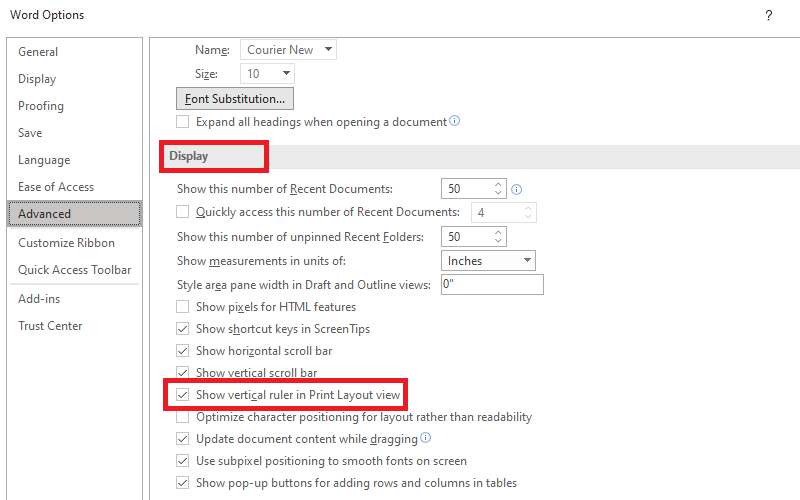Check Quickly access this number of Recent Documents
Viewport: 800px width, 500px height.
pyautogui.click(x=183, y=212)
